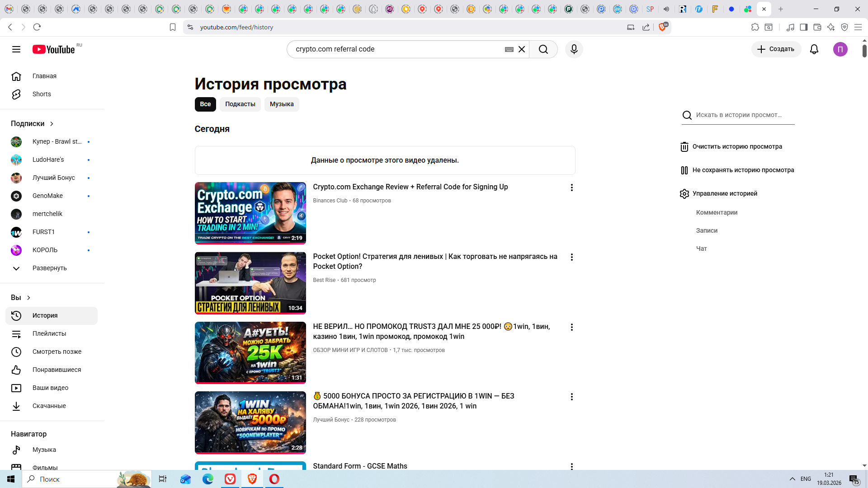This screenshot has height=488, width=868.
Task: Open Shorts in the sidebar
Action: (x=42, y=94)
